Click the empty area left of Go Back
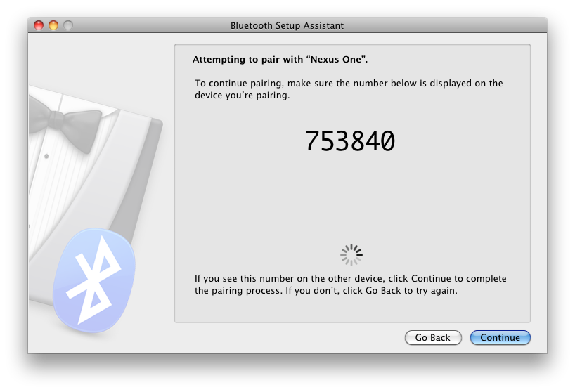Screen dimensions: 575x392 [281, 338]
